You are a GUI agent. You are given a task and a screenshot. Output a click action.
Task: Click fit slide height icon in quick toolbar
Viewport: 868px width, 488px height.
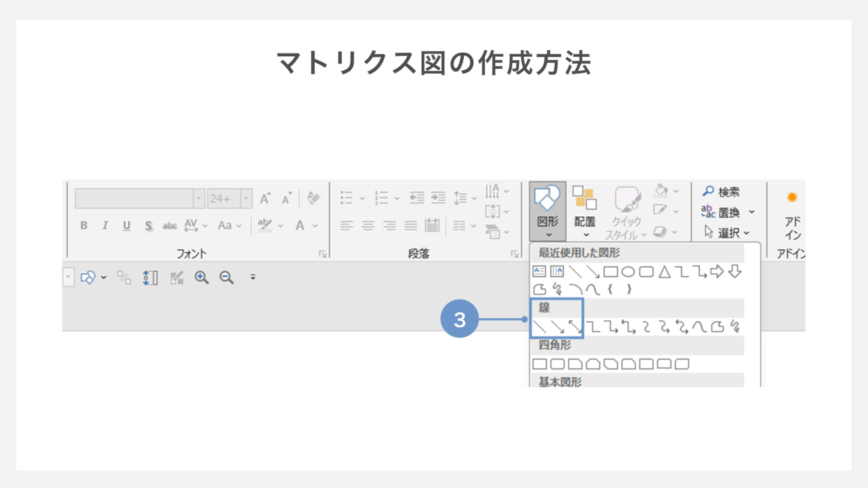click(151, 277)
